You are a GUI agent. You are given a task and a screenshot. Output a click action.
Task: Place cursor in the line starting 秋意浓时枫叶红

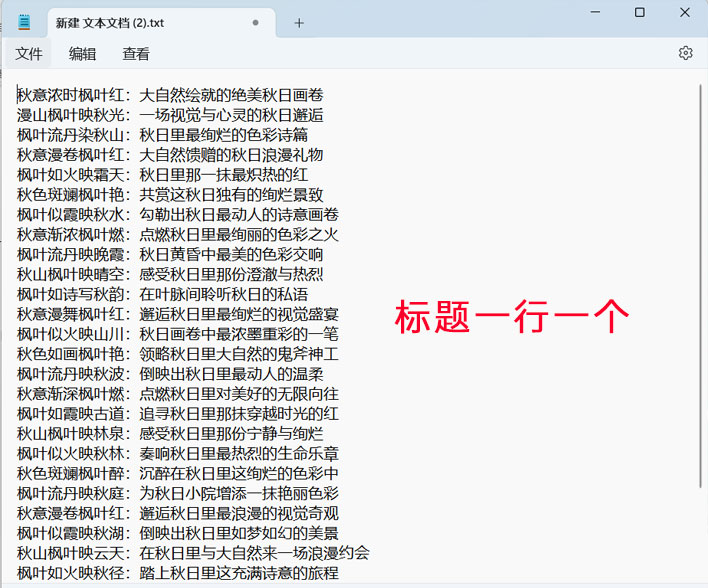click(x=170, y=95)
